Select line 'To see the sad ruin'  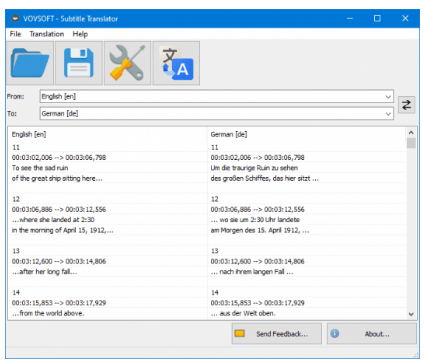coord(40,168)
